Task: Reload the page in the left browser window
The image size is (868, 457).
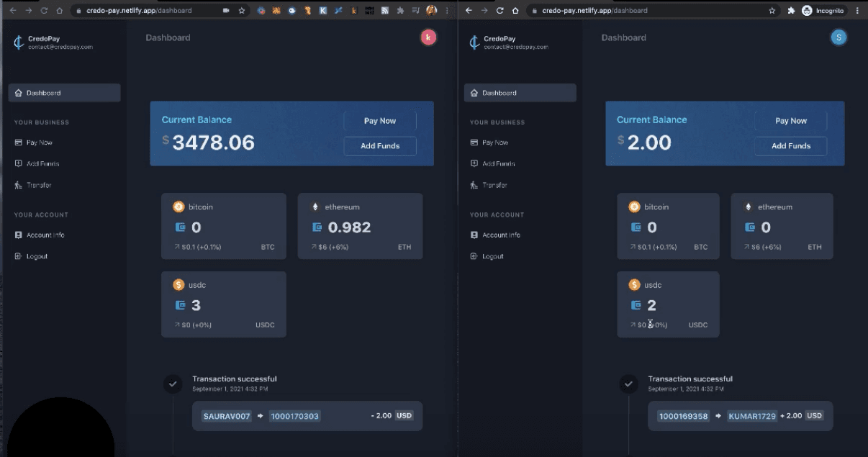Action: coord(44,11)
